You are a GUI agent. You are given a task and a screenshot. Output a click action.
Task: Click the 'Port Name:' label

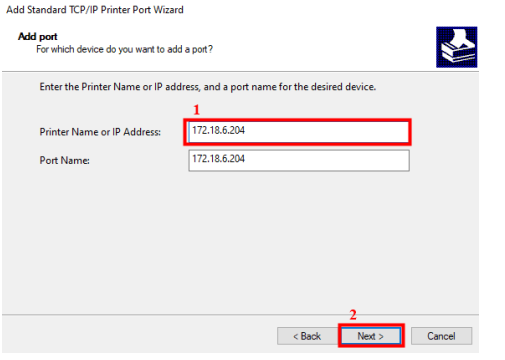click(x=65, y=160)
